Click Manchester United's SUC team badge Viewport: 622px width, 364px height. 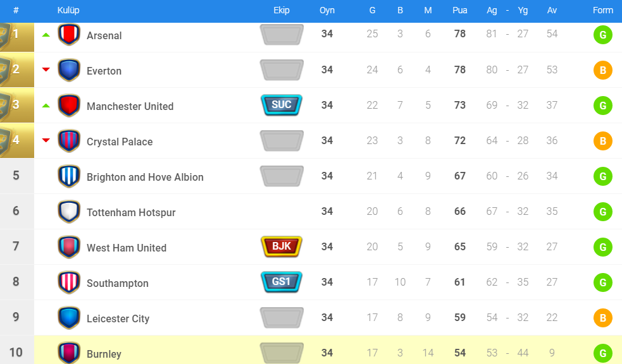coord(282,105)
